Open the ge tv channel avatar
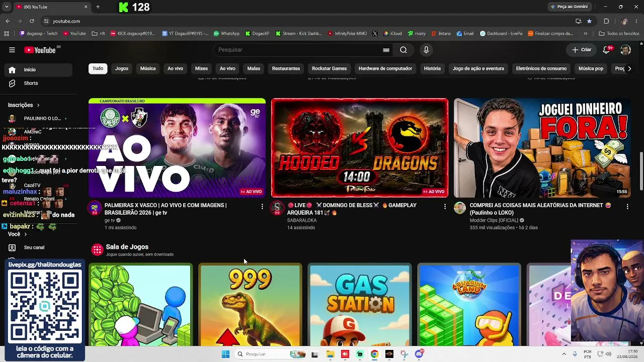Screen dimensions: 644x362 point(95,208)
